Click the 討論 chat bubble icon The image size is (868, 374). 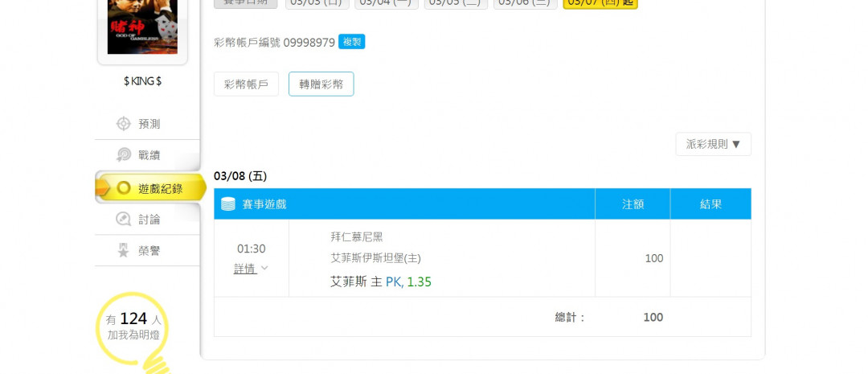tap(124, 220)
